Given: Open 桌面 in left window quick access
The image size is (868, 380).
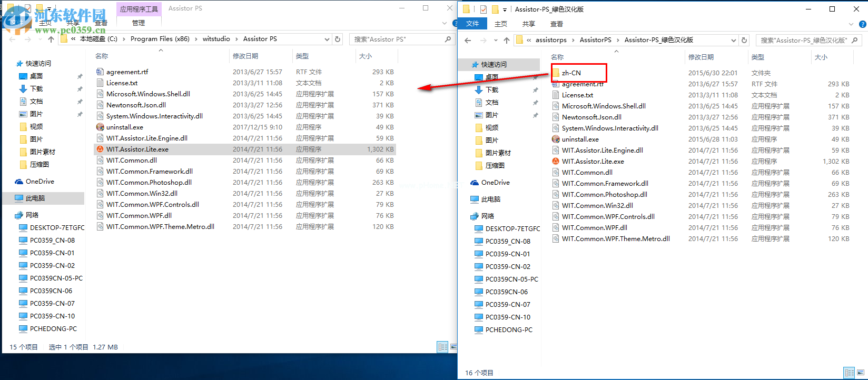Looking at the screenshot, I should pos(36,76).
